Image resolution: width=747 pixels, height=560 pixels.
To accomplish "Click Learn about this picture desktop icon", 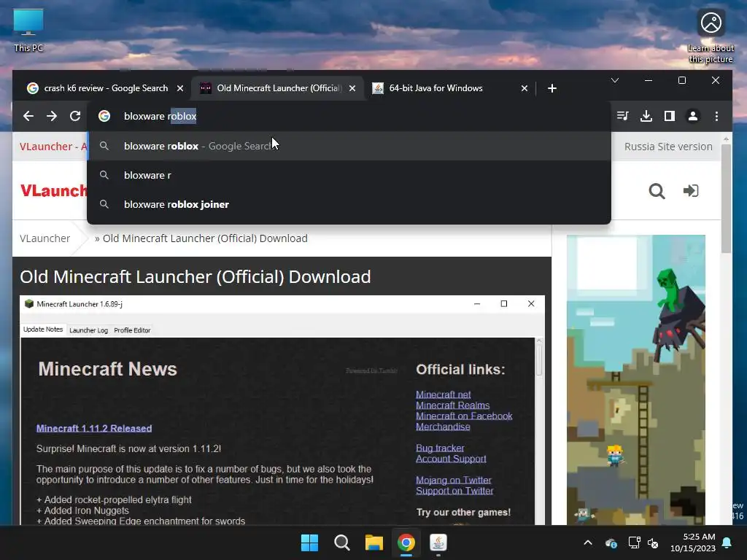I will pos(711,36).
